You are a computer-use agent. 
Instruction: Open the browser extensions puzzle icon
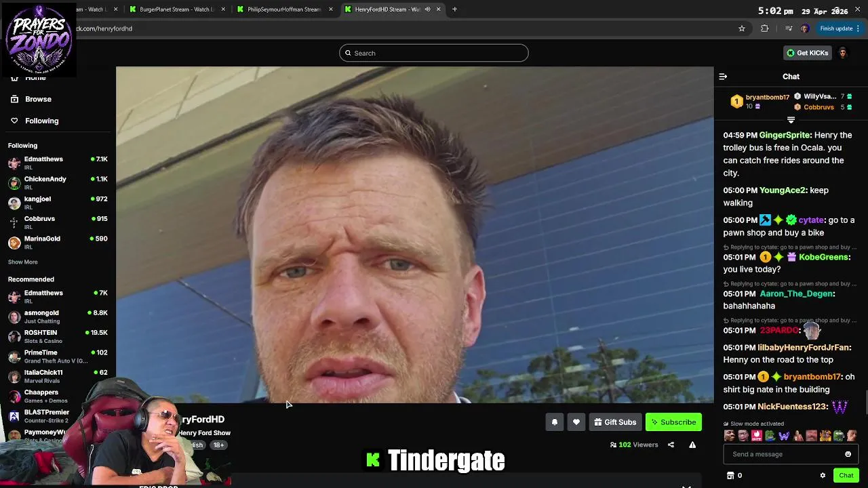[765, 28]
